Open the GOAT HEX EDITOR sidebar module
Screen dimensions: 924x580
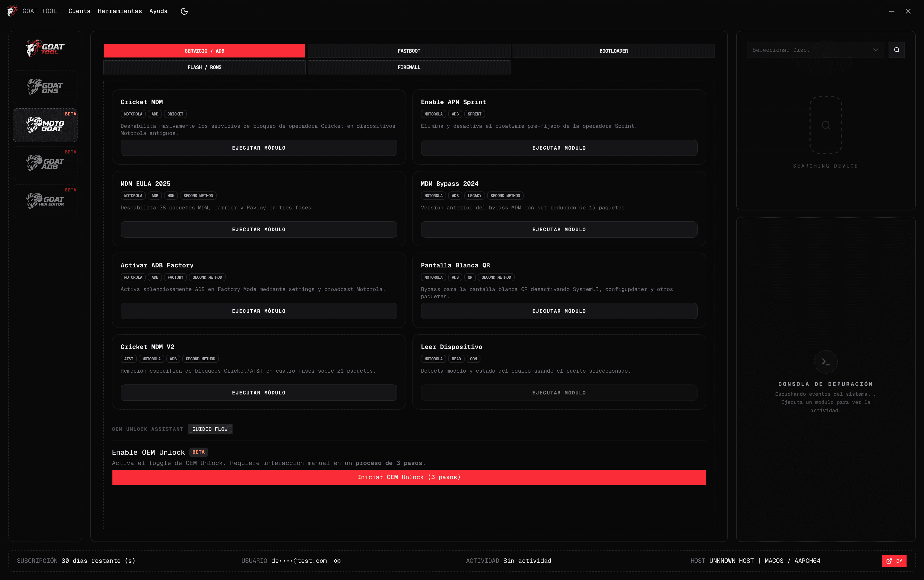pos(45,201)
